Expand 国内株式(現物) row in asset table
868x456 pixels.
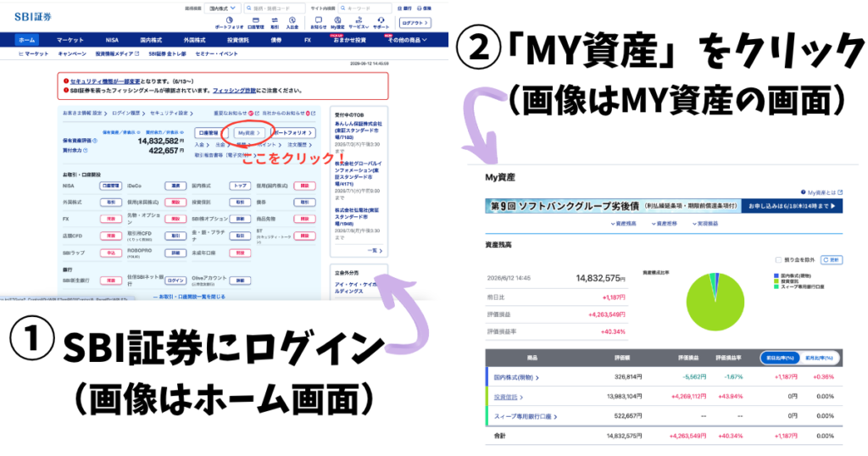(x=516, y=377)
